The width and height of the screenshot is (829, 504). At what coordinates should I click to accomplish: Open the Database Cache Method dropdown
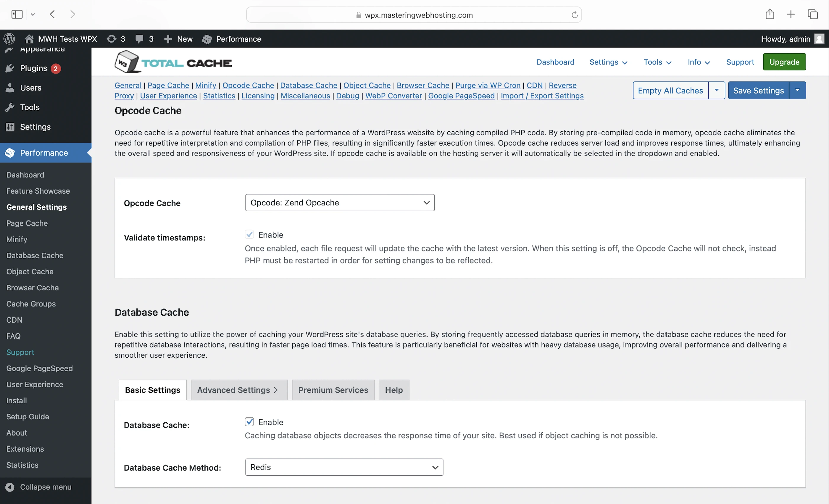344,467
